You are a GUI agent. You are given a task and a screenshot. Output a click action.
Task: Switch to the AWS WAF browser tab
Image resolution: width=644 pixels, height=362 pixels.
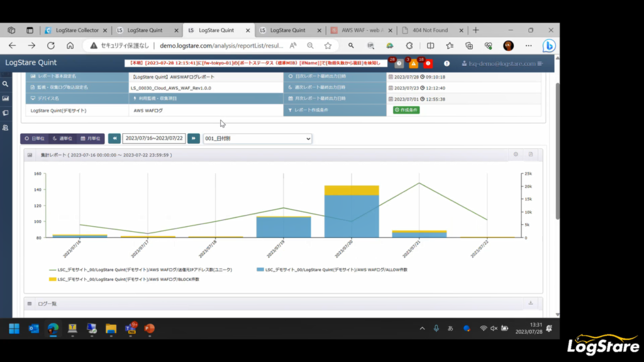pyautogui.click(x=362, y=30)
